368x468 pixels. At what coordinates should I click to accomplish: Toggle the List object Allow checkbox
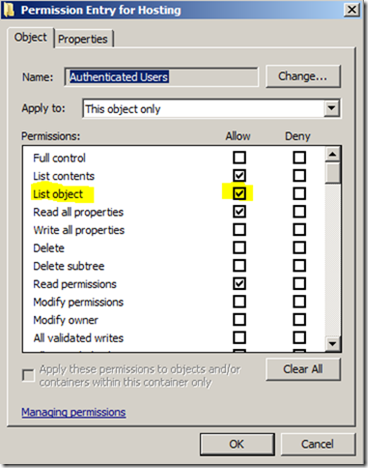coord(239,193)
